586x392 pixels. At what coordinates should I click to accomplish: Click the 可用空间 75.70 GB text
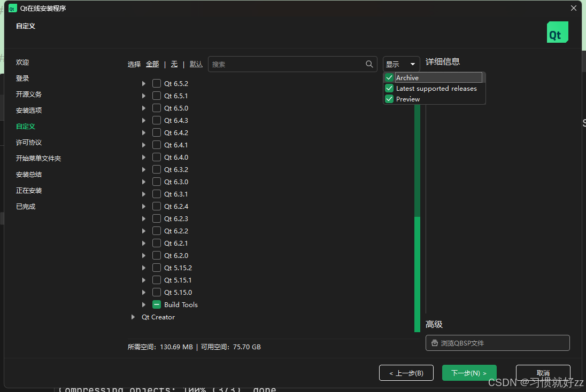(x=230, y=347)
